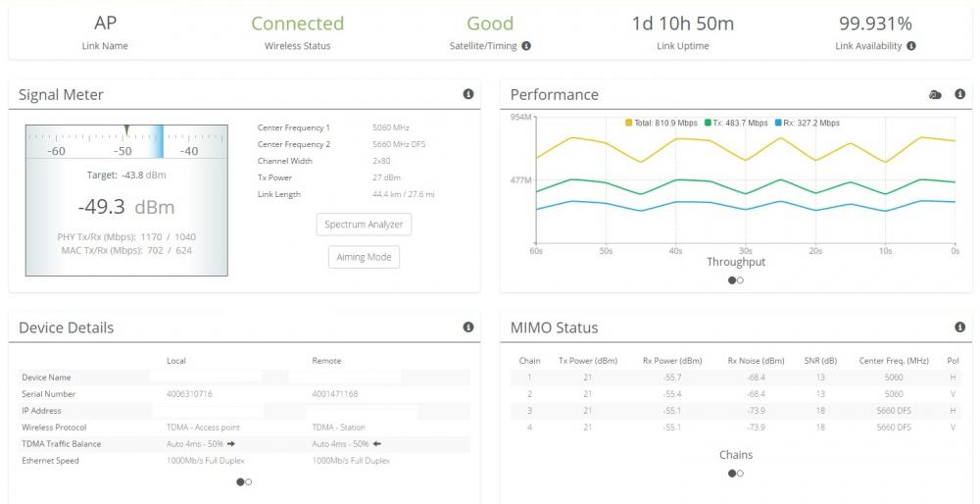The height and width of the screenshot is (504, 980).
Task: Toggle the blue Rx legend swatch
Action: (x=778, y=124)
